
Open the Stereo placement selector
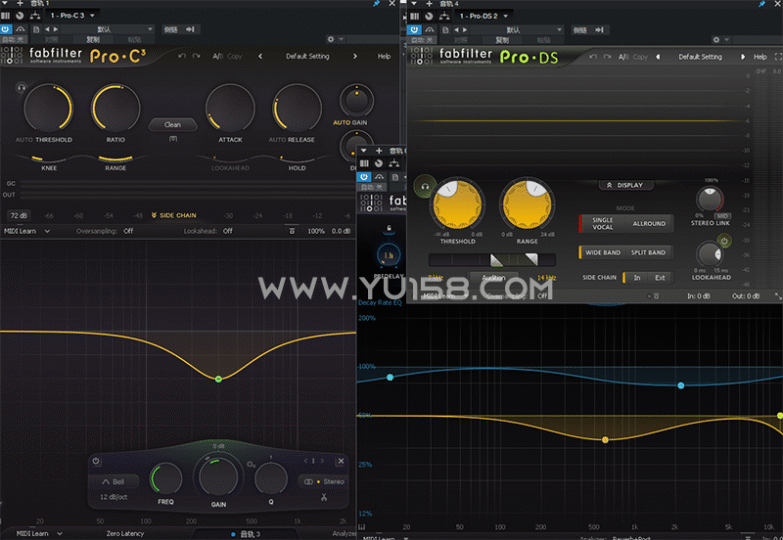tap(322, 482)
